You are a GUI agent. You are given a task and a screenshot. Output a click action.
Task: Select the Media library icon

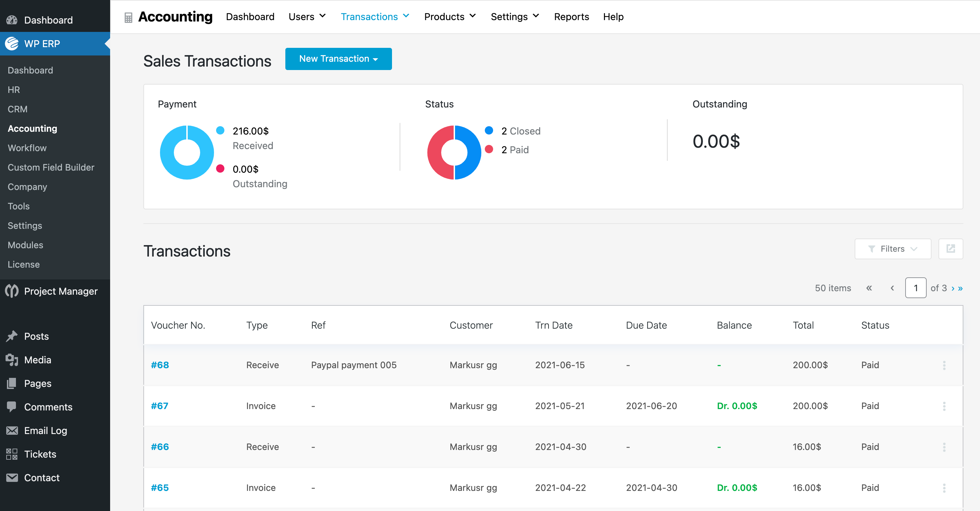coord(12,360)
